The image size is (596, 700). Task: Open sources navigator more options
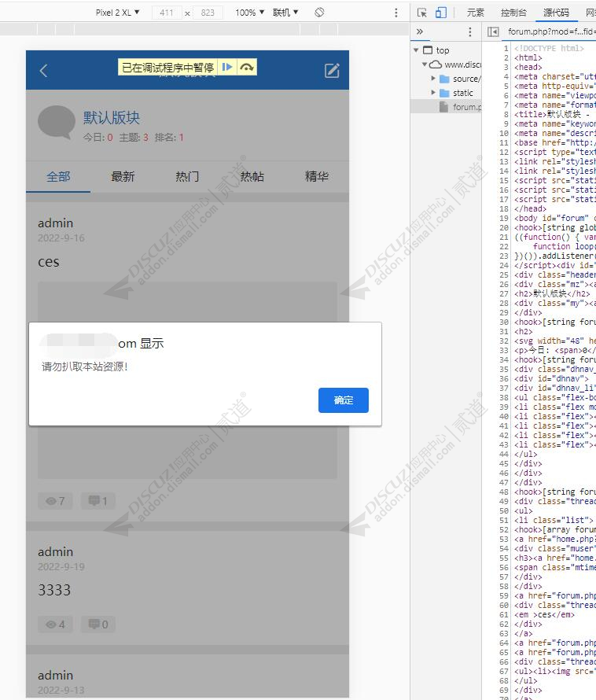tap(469, 31)
